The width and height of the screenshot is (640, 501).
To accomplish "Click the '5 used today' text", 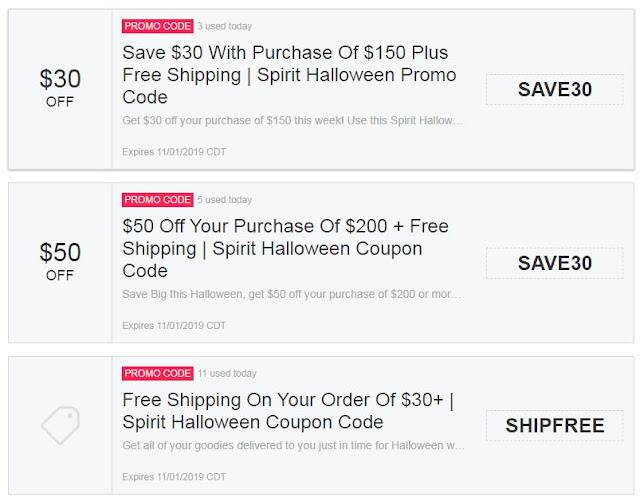I will pos(225,200).
